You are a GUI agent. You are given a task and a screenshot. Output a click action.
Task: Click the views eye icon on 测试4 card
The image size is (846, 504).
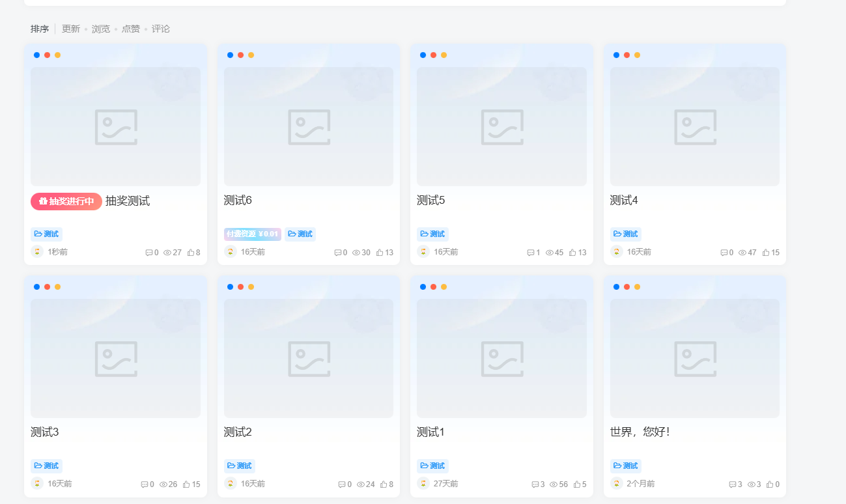click(x=742, y=253)
